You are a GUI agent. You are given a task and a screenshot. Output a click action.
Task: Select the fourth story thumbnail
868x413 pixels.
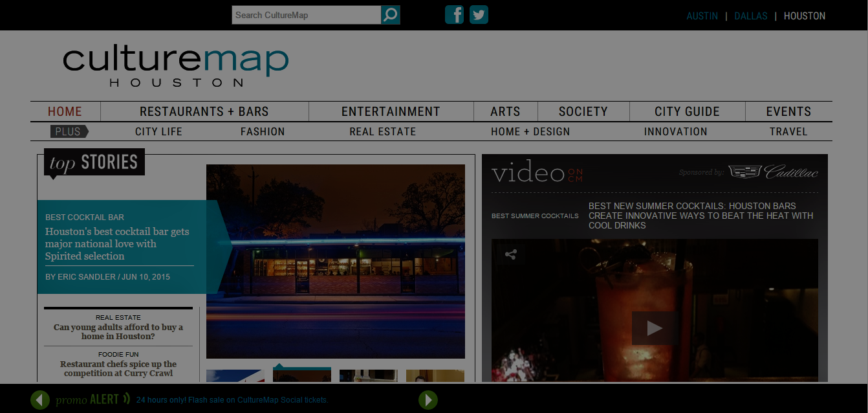click(435, 376)
